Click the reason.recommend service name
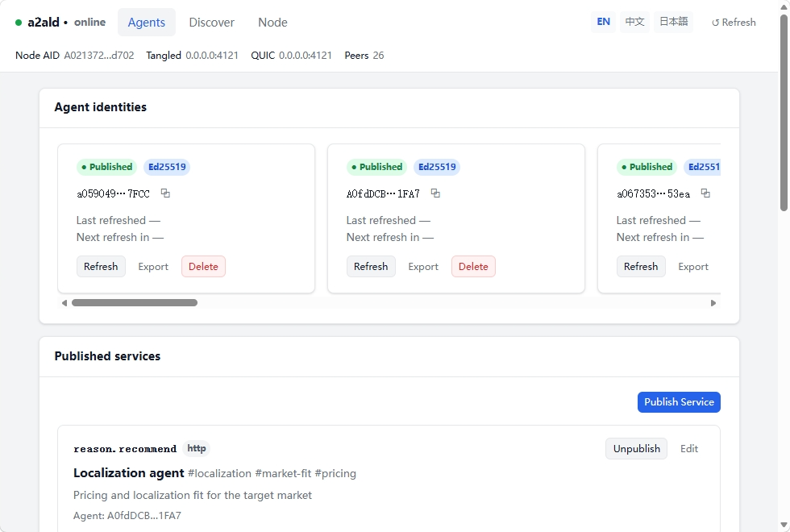 (x=125, y=449)
